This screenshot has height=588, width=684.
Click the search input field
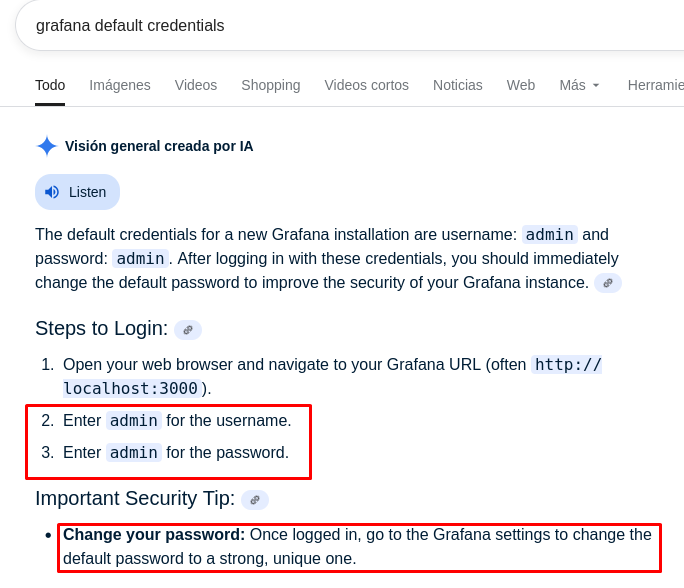[x=349, y=25]
